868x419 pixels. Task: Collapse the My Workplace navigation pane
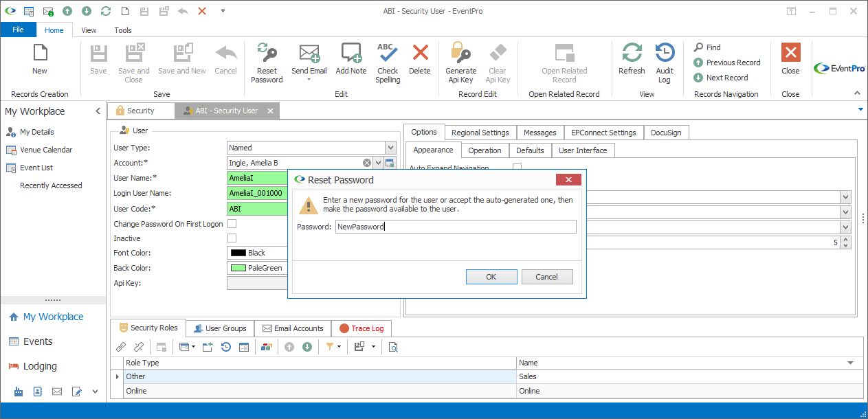(x=98, y=111)
